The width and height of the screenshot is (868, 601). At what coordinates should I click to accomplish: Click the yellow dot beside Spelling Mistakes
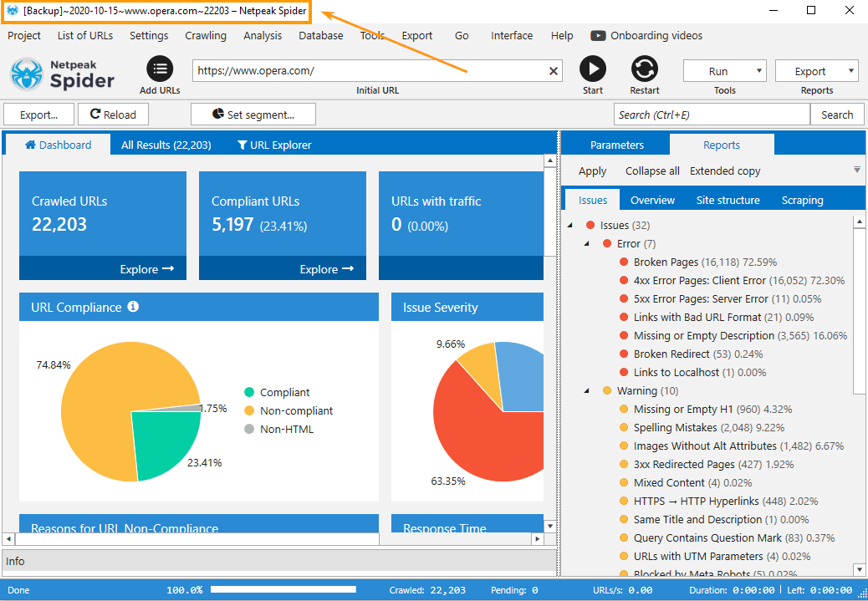click(x=624, y=428)
